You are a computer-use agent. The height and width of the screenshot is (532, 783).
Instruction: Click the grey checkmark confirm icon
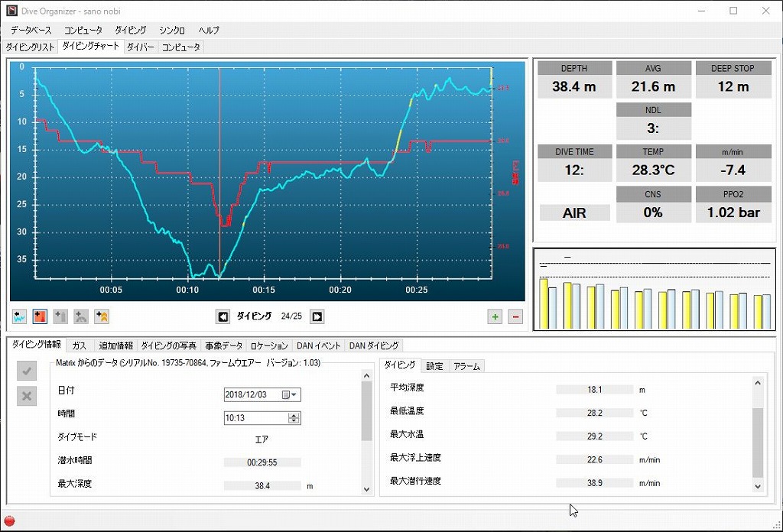[x=27, y=371]
